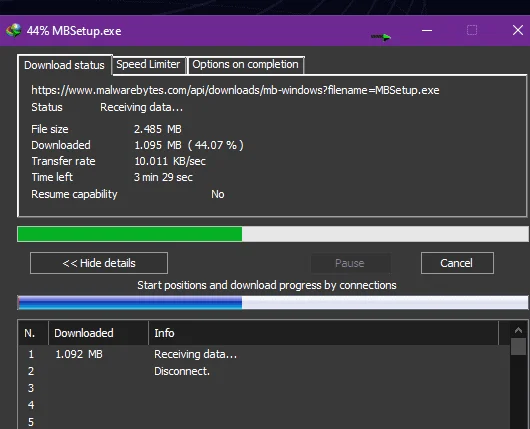The image size is (530, 429).
Task: Click the Status text Receiving data... at top
Action: coord(141,108)
